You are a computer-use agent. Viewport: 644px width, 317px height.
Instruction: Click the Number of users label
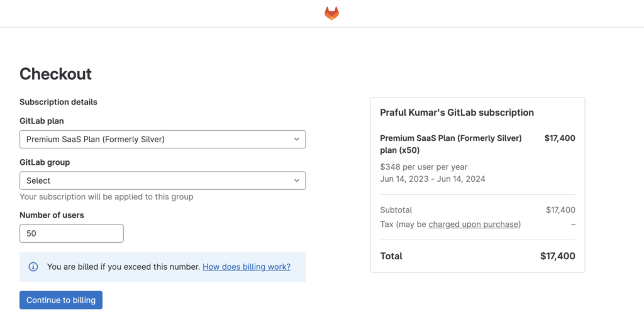52,215
